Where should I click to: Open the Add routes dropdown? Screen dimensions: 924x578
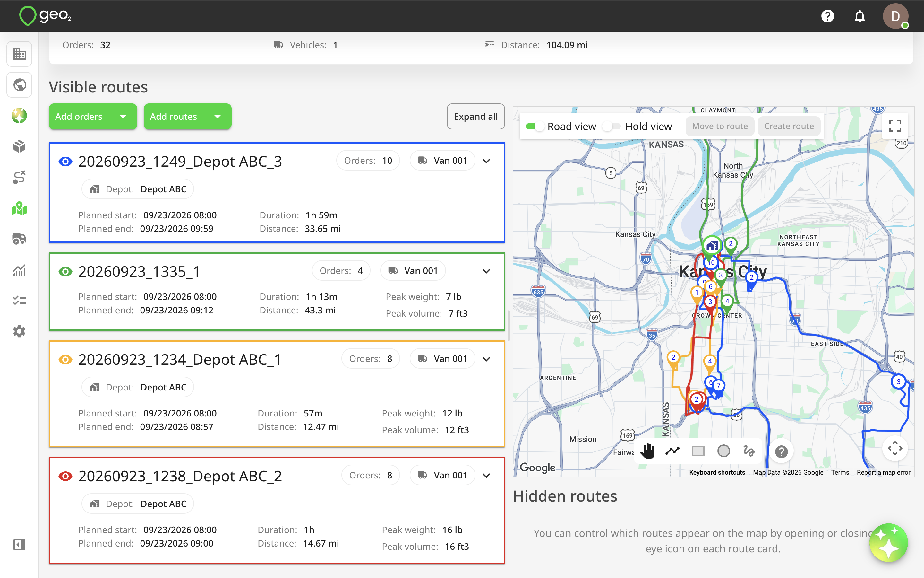(x=187, y=117)
